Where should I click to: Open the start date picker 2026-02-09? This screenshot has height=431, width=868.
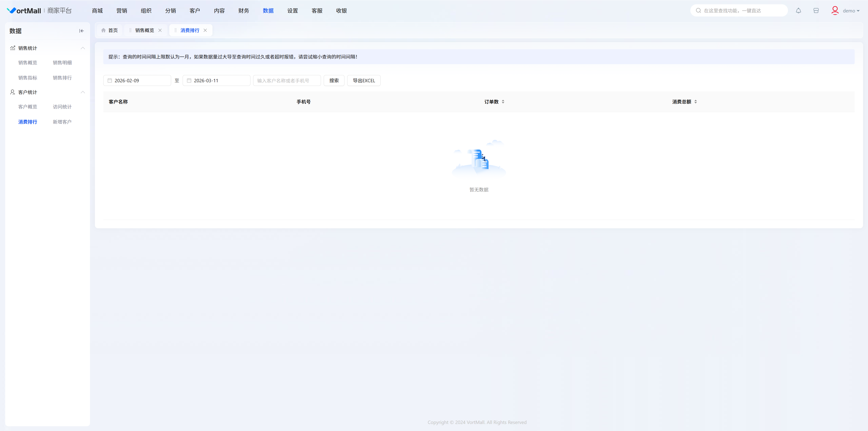137,80
